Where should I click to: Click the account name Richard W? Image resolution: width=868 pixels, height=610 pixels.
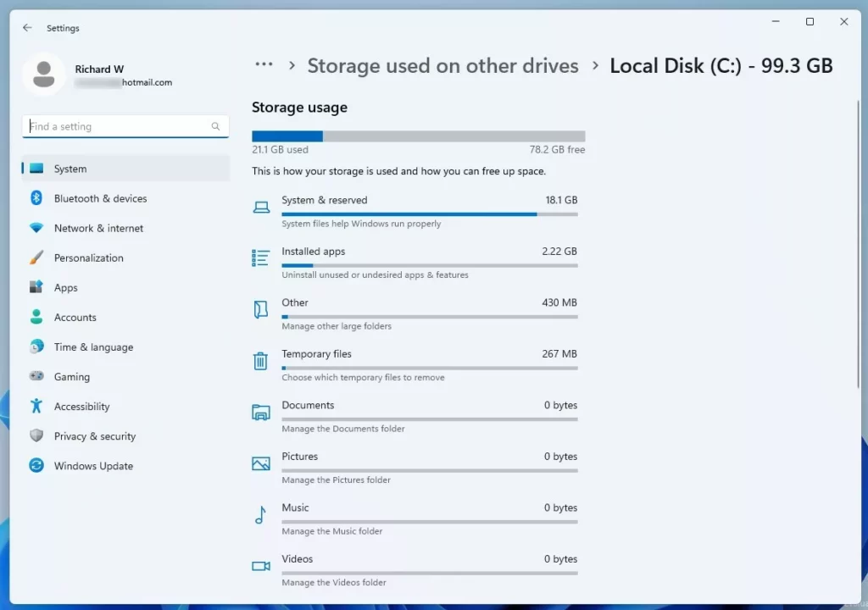click(x=100, y=69)
